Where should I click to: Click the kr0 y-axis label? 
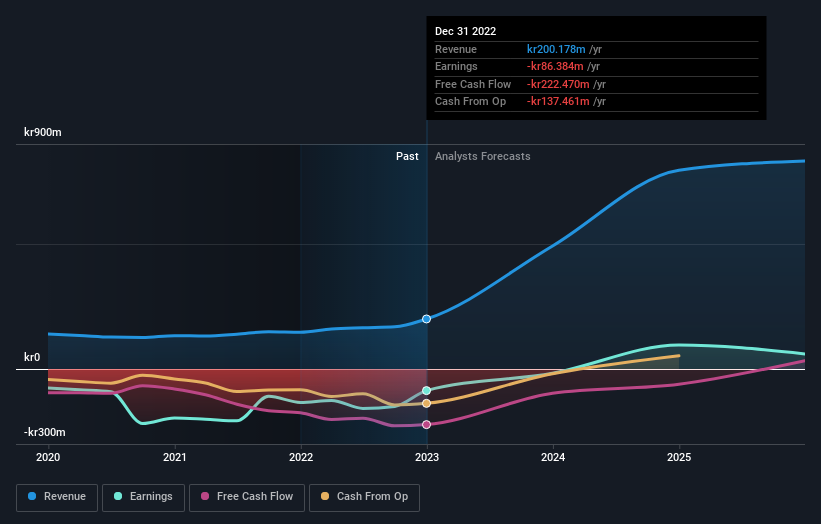32,357
